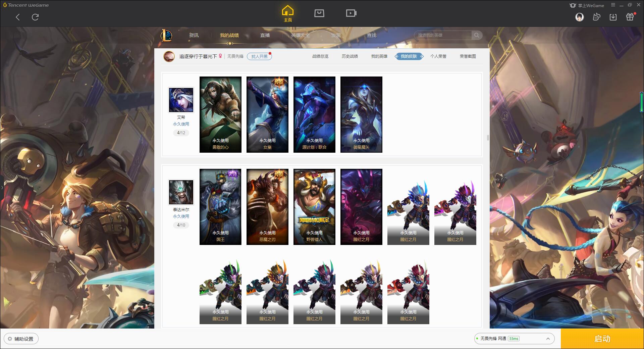Open the gift box icon
Screen dimensions: 644x349
pyautogui.click(x=630, y=17)
